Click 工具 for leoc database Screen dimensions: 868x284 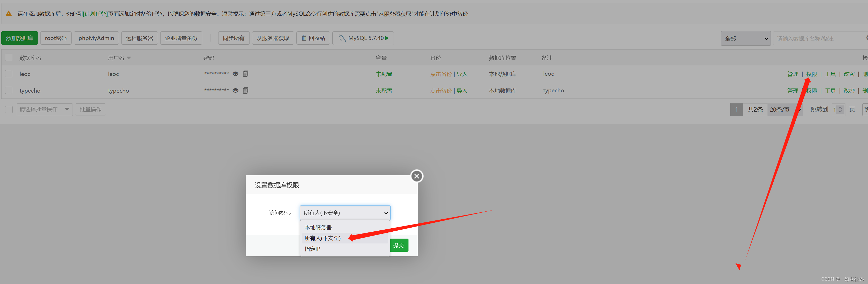coord(831,74)
